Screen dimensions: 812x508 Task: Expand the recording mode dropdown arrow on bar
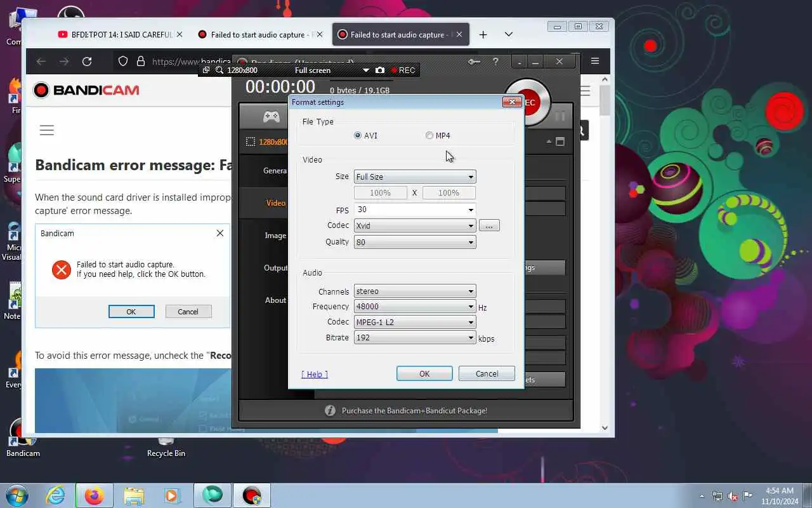tap(365, 70)
